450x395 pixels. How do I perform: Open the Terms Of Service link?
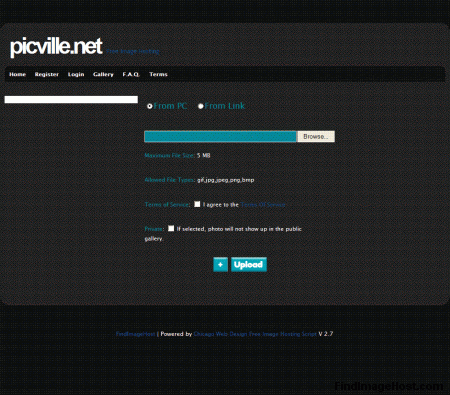coord(263,205)
